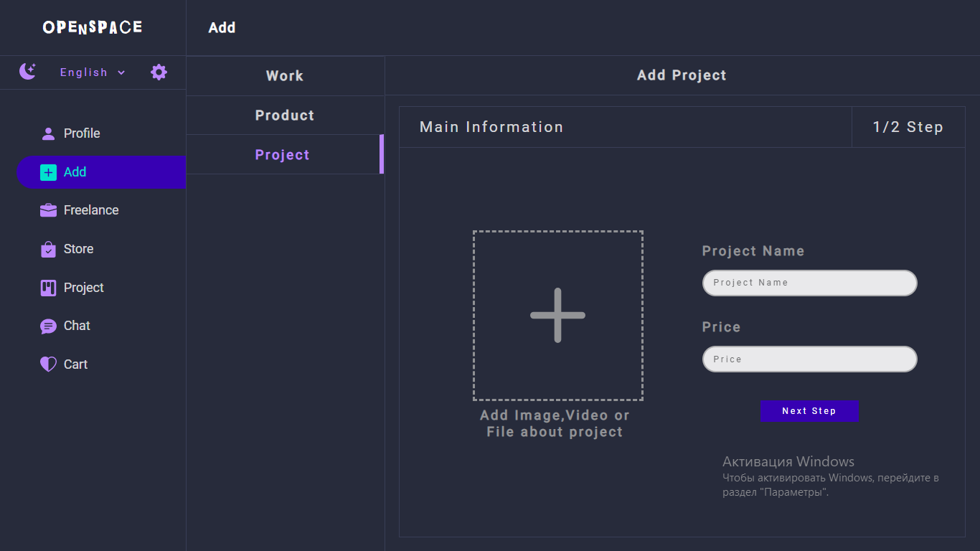Viewport: 980px width, 551px height.
Task: Select the Work tab
Action: 285,76
